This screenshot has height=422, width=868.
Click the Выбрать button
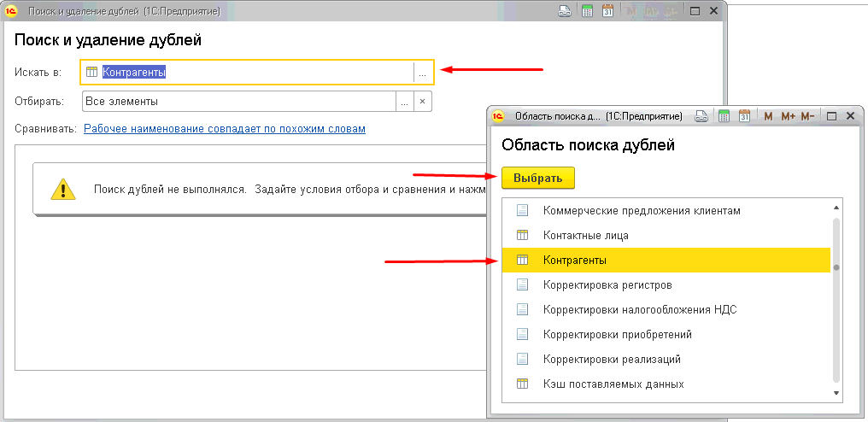tap(538, 179)
